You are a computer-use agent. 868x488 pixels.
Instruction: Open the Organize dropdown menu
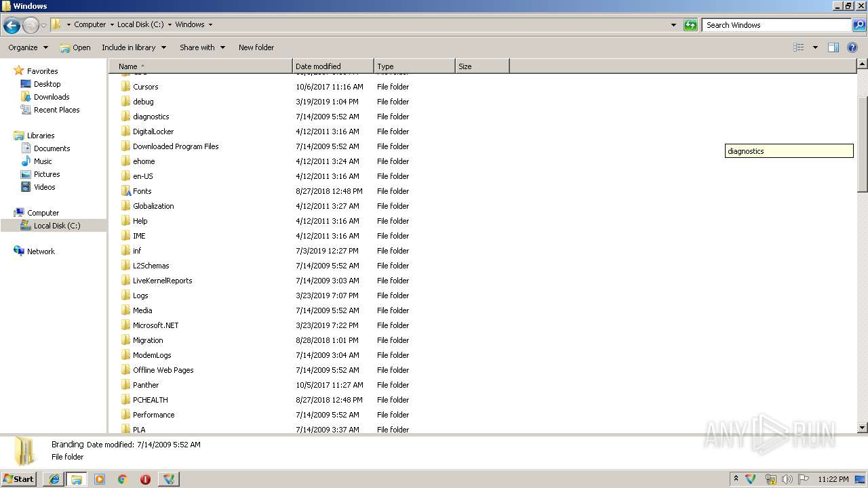(28, 47)
